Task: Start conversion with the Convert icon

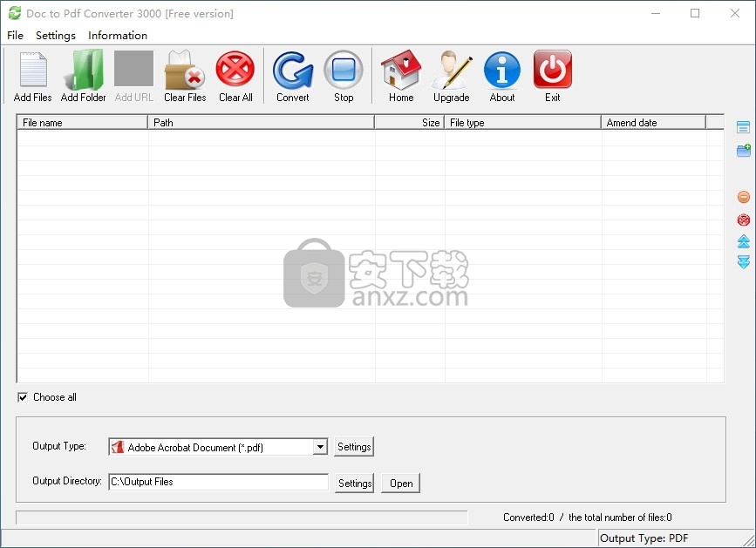Action: [x=293, y=71]
